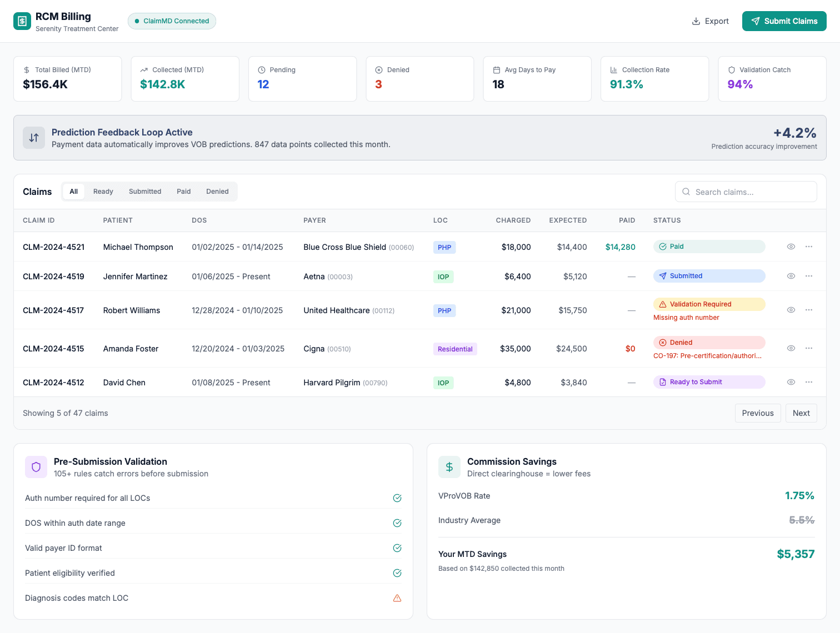Open the actions menu for CLM-2024-4519
The image size is (840, 633).
pos(808,276)
